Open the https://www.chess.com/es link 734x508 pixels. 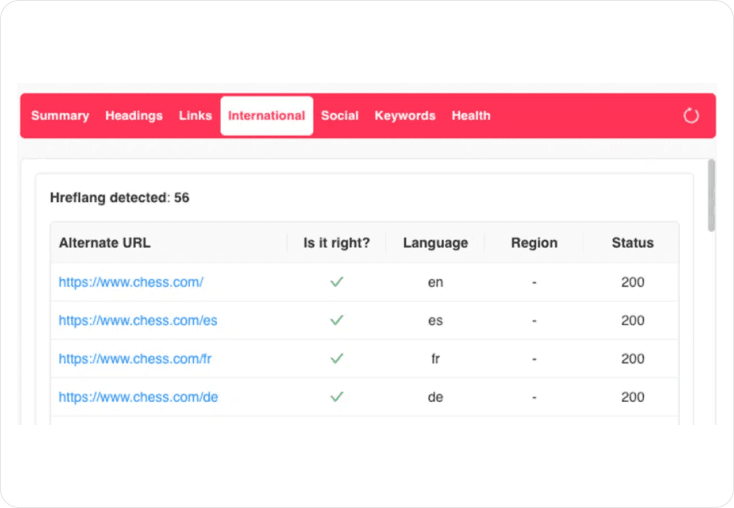tap(138, 320)
